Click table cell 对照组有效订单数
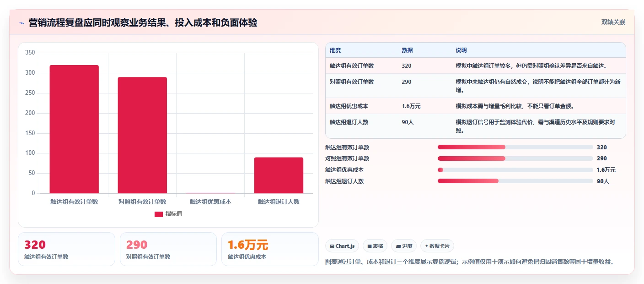Screen dimensions: 644x284 pos(352,82)
